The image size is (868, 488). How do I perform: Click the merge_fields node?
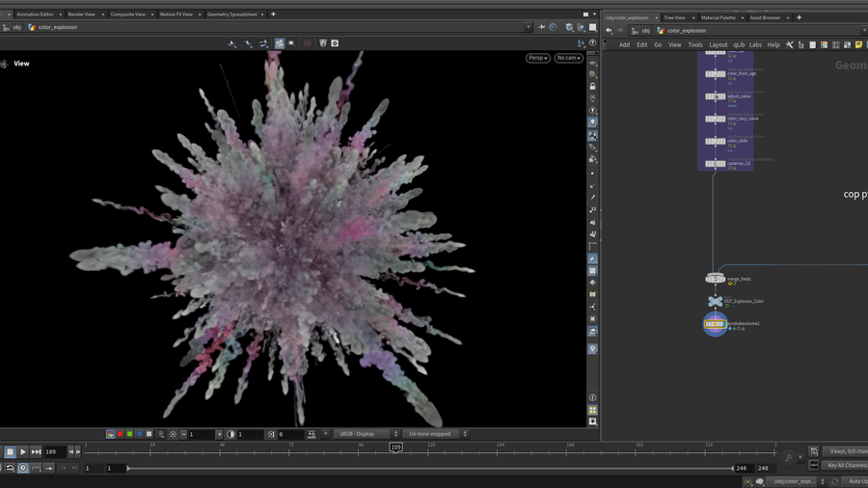coord(715,279)
